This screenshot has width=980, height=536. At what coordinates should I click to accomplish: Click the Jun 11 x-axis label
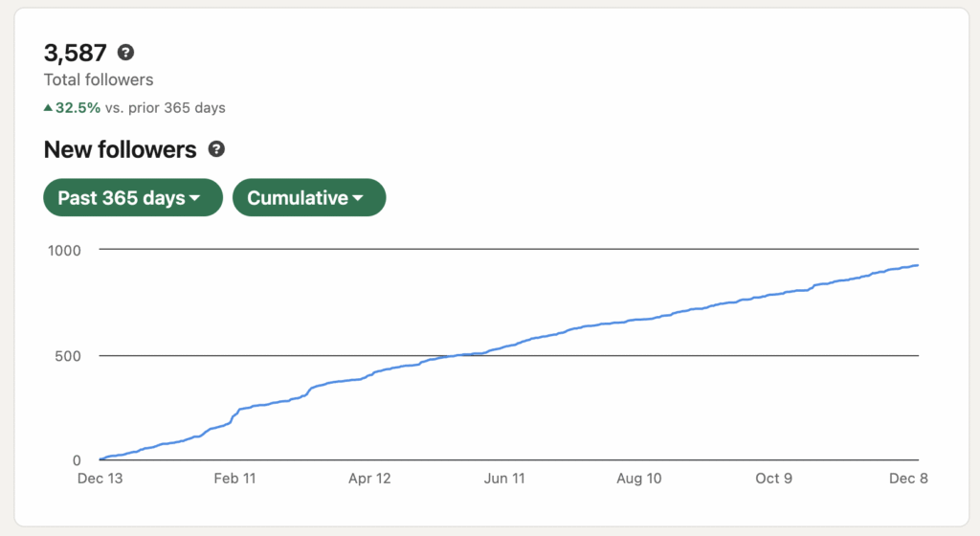504,478
